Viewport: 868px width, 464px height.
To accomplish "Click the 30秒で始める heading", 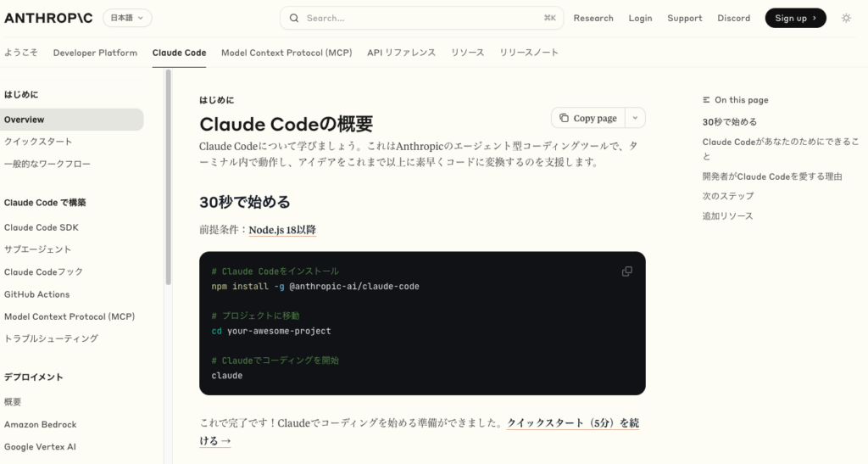I will (x=245, y=202).
